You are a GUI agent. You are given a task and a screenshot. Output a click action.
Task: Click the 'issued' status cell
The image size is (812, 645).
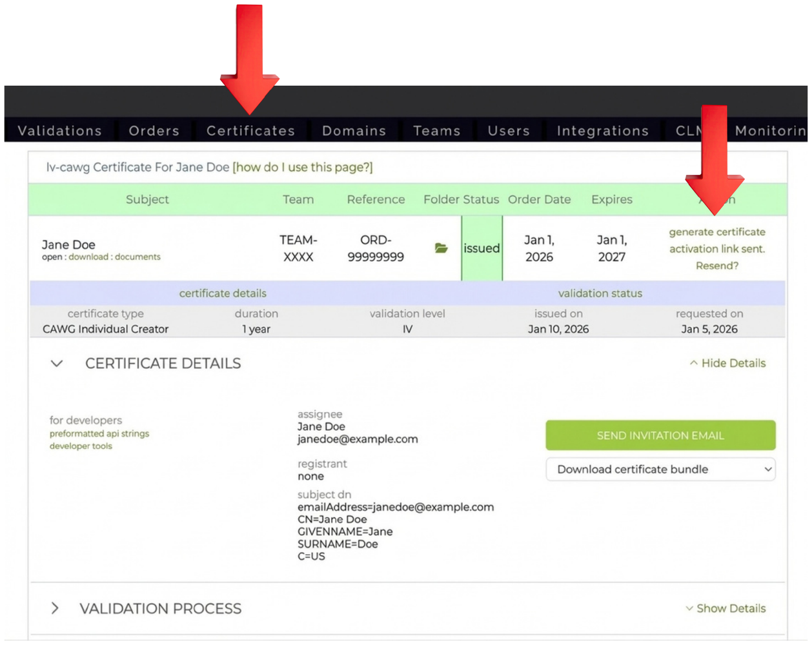click(x=482, y=248)
